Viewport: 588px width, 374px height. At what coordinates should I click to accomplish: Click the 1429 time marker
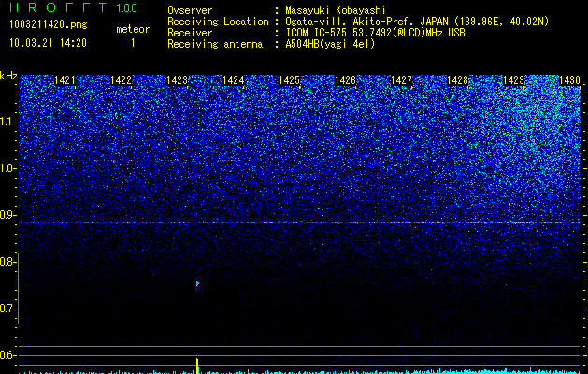click(x=513, y=80)
